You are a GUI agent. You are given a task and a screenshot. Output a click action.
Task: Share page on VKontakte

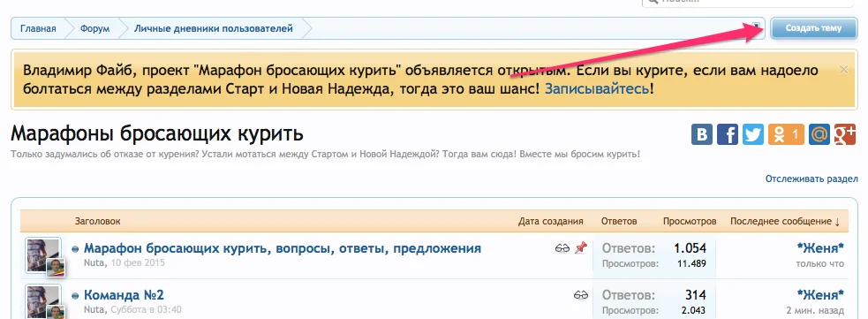click(702, 134)
